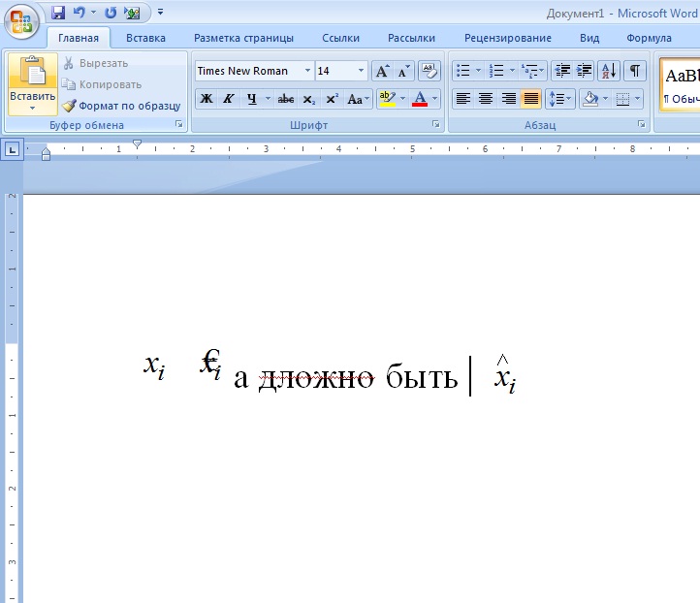
Task: Open the Times New Roman font dropdown
Action: tap(307, 71)
